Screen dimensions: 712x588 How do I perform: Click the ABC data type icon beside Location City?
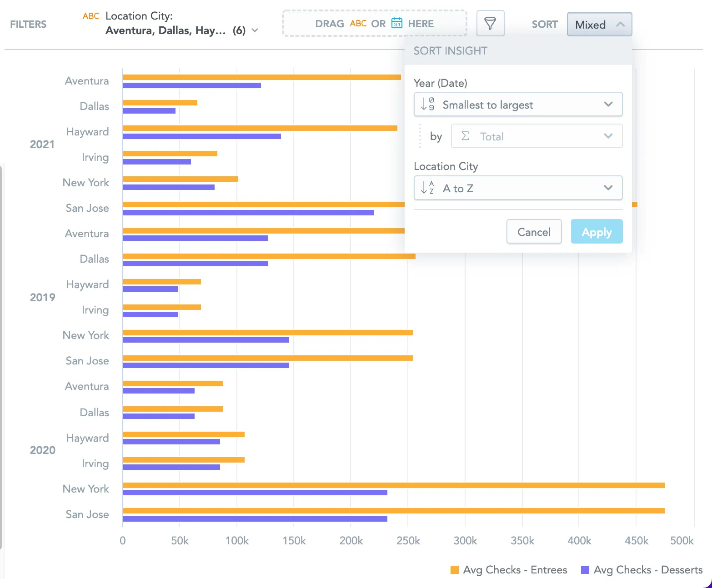[90, 16]
